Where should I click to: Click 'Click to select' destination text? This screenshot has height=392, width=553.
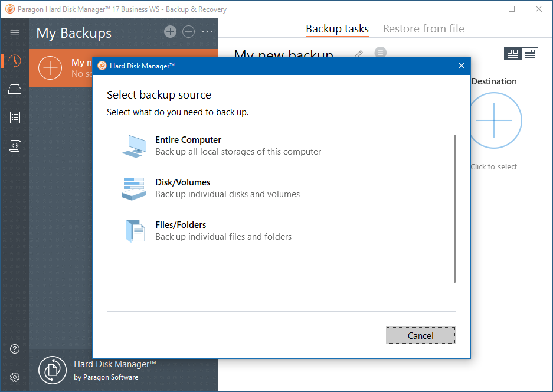coord(494,167)
